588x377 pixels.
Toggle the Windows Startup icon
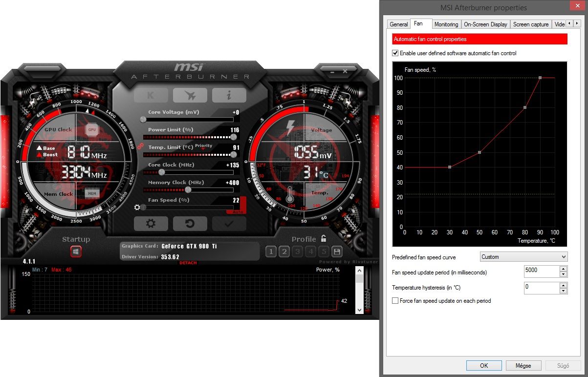coord(76,251)
